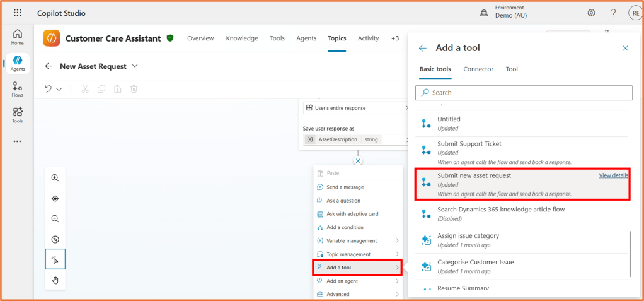The width and height of the screenshot is (644, 301).
Task: Close the Add a tool panel
Action: click(x=625, y=48)
